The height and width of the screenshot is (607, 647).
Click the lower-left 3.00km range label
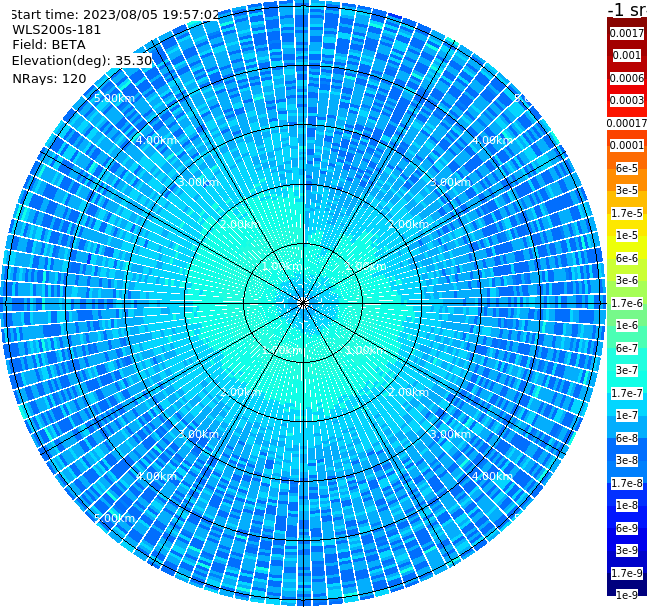tap(199, 434)
